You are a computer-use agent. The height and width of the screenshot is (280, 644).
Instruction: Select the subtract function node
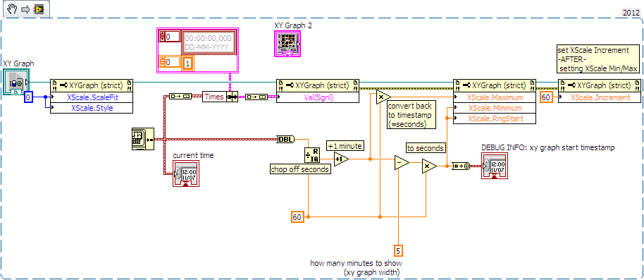click(402, 162)
